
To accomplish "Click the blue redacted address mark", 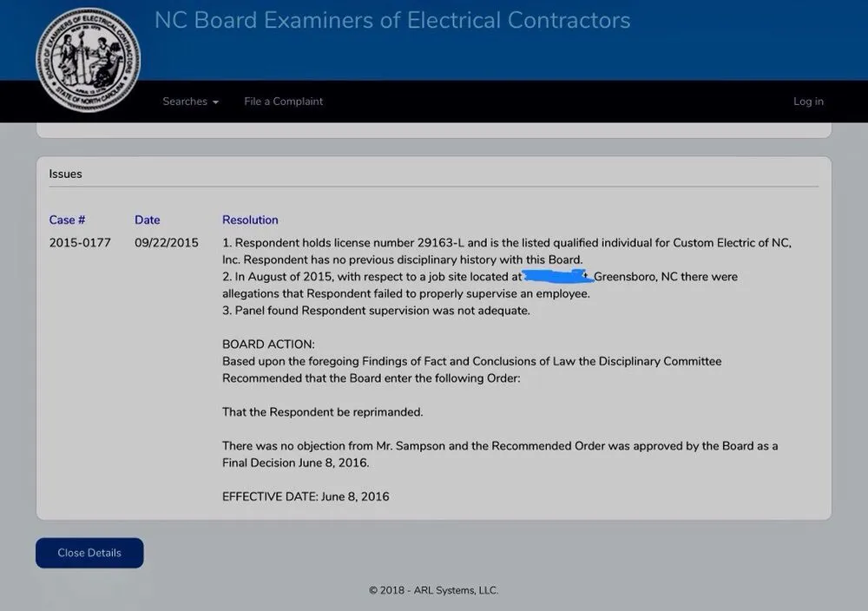I will (x=557, y=277).
